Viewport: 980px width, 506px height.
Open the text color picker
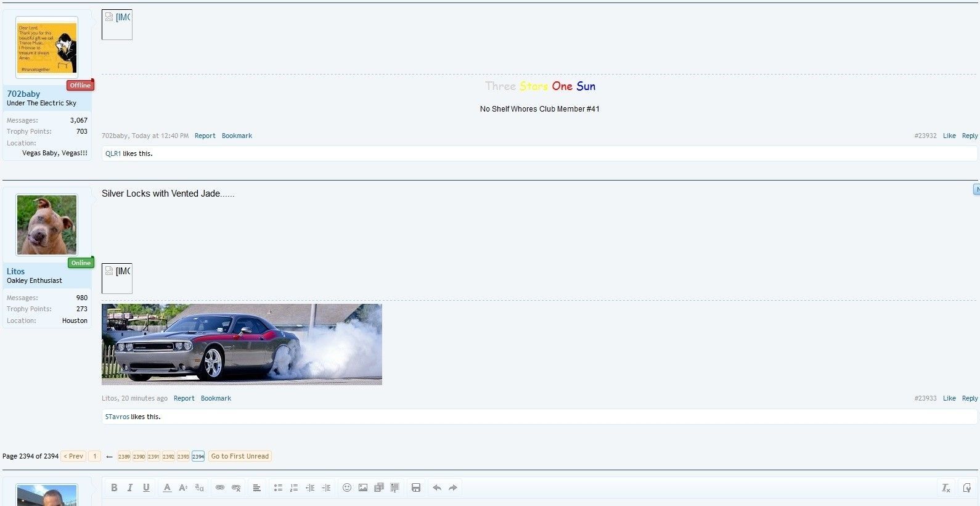tap(167, 488)
